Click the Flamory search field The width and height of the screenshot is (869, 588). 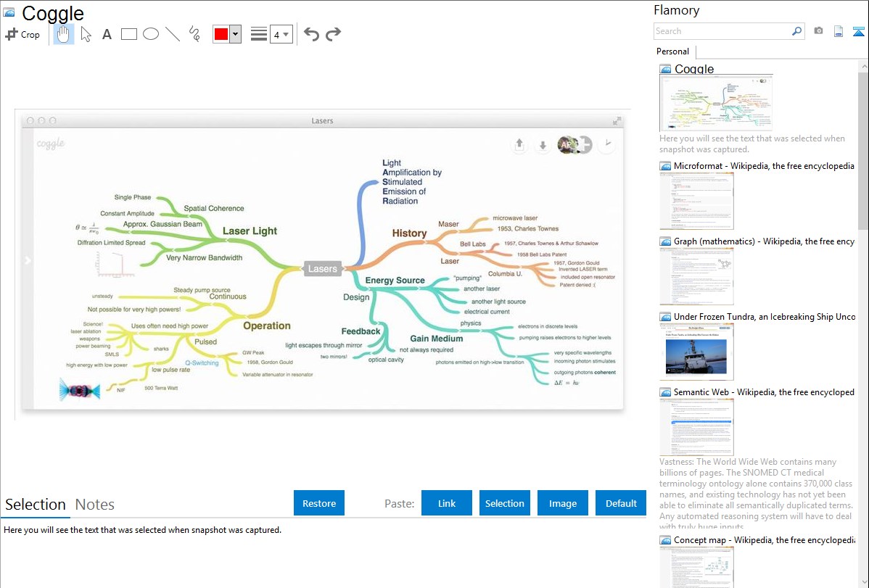coord(722,31)
